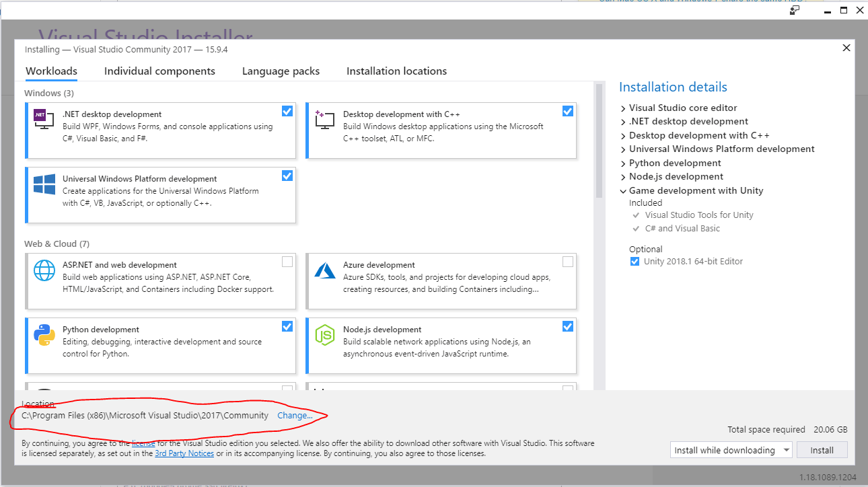Click the Python development icon
The width and height of the screenshot is (868, 487).
[43, 333]
